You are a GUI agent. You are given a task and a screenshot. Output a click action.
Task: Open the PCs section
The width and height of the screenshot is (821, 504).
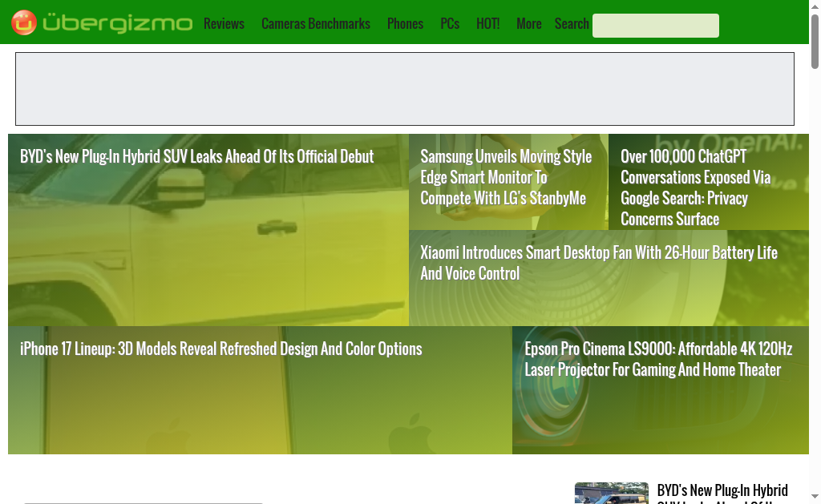pos(450,23)
